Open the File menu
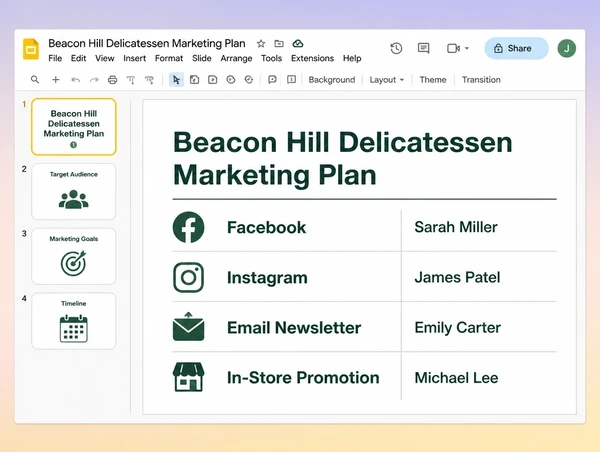This screenshot has height=452, width=600. (x=55, y=58)
